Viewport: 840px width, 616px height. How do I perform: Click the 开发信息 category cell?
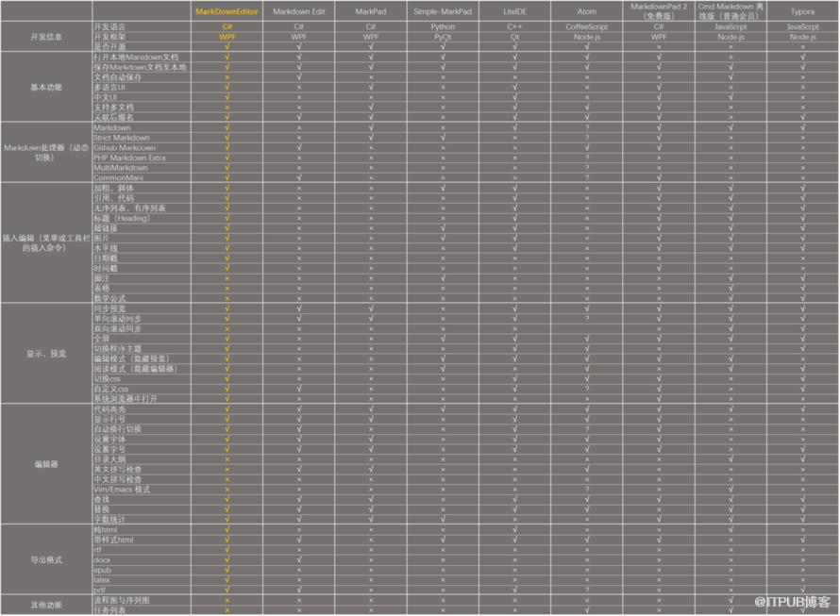tap(46, 37)
